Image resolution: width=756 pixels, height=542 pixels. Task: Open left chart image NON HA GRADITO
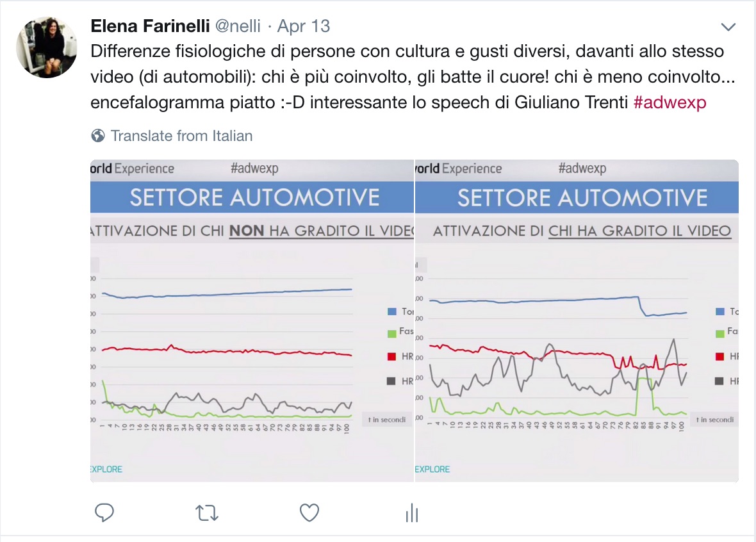pos(252,321)
